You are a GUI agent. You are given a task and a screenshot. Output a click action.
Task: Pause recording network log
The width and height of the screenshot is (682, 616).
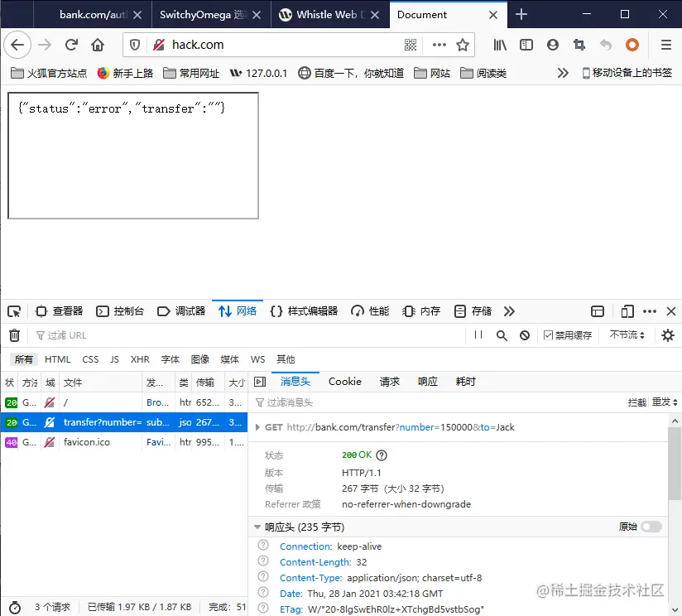pyautogui.click(x=478, y=335)
